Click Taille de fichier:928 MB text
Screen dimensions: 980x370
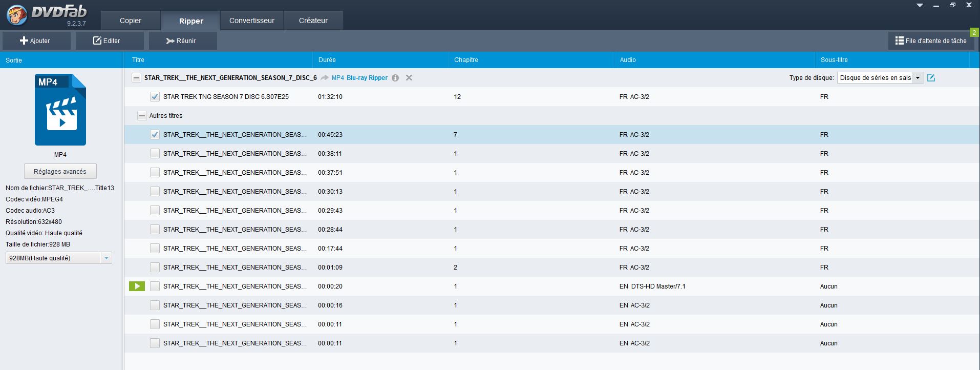tap(38, 244)
